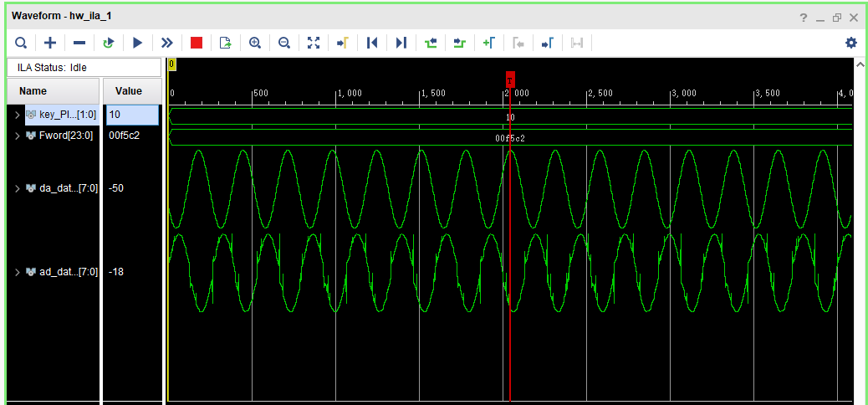Open the help question mark

pos(804,18)
